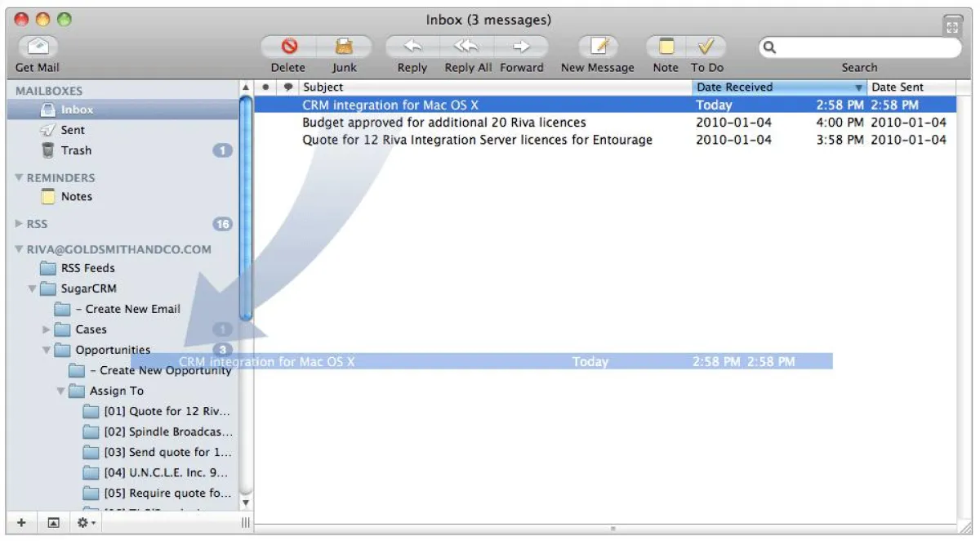Open Budget approved for additional 20 Riva licences email
Screen dimensions: 980x541
pos(443,123)
